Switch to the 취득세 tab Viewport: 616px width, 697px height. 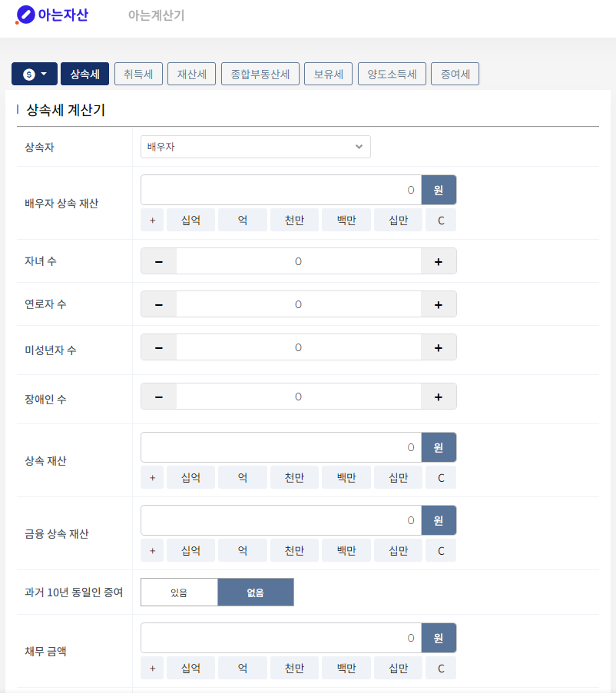pyautogui.click(x=138, y=74)
